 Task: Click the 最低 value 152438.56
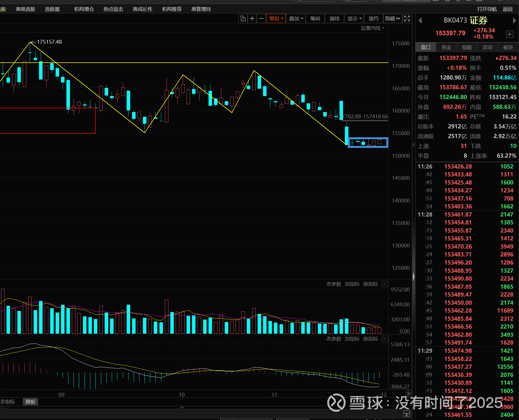[x=503, y=87]
